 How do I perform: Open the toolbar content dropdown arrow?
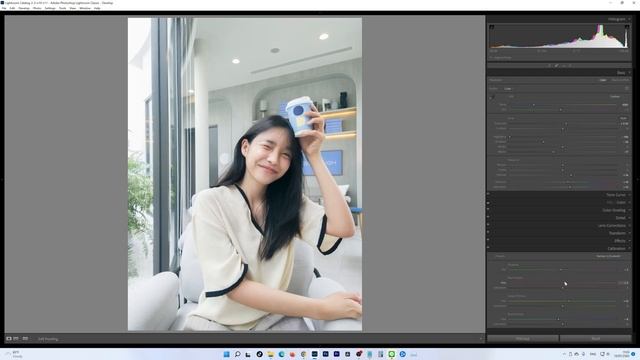[481, 338]
